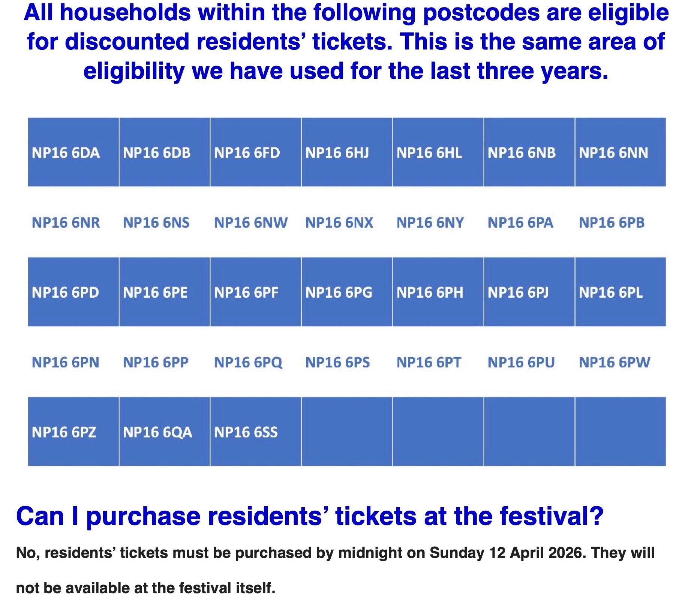Click the NP16 6NN table cell

tap(613, 153)
